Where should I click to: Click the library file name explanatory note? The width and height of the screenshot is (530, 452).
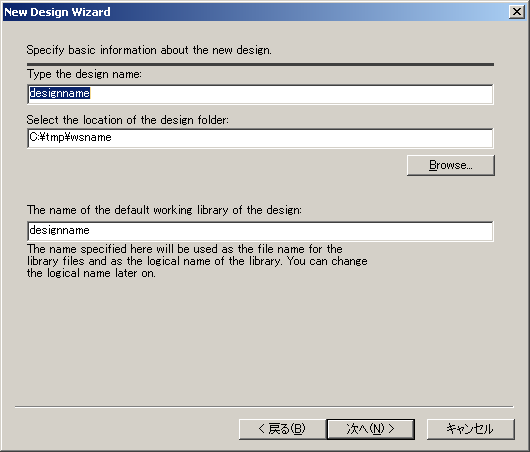point(197,261)
